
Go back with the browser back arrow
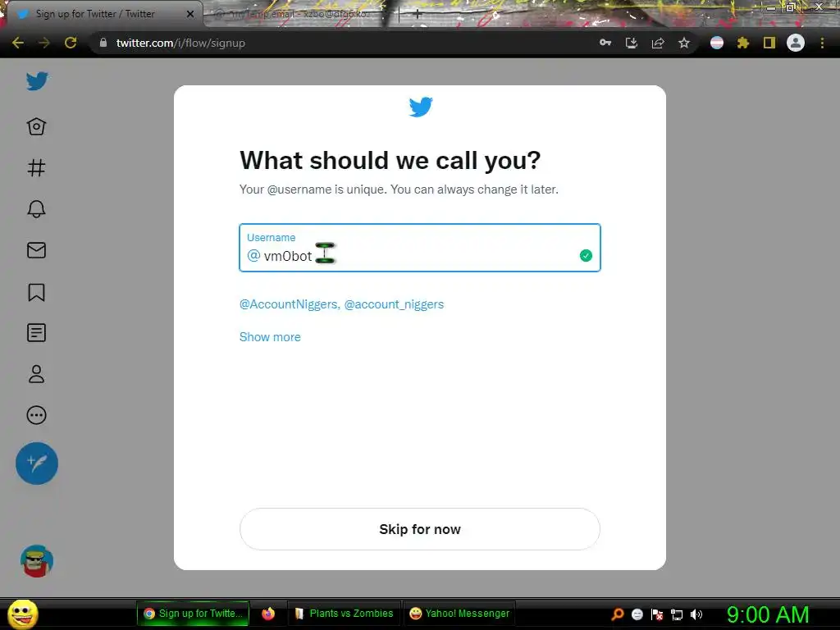[x=18, y=43]
